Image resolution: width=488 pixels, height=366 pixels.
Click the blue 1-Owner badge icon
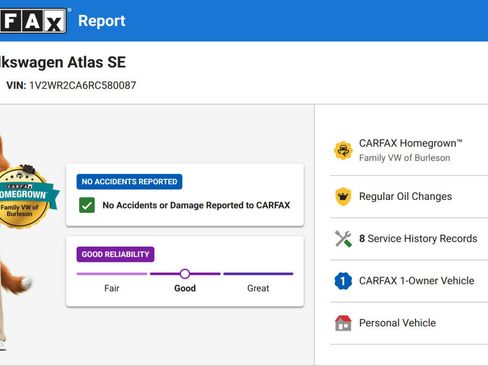tap(343, 281)
